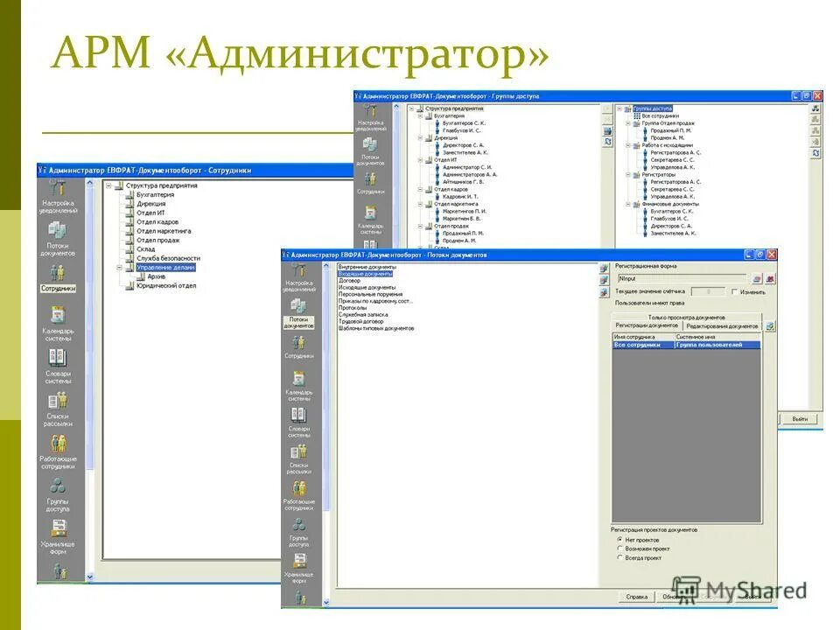The image size is (840, 630).
Task: Select the «Возможен проект» radio button
Action: [x=619, y=549]
